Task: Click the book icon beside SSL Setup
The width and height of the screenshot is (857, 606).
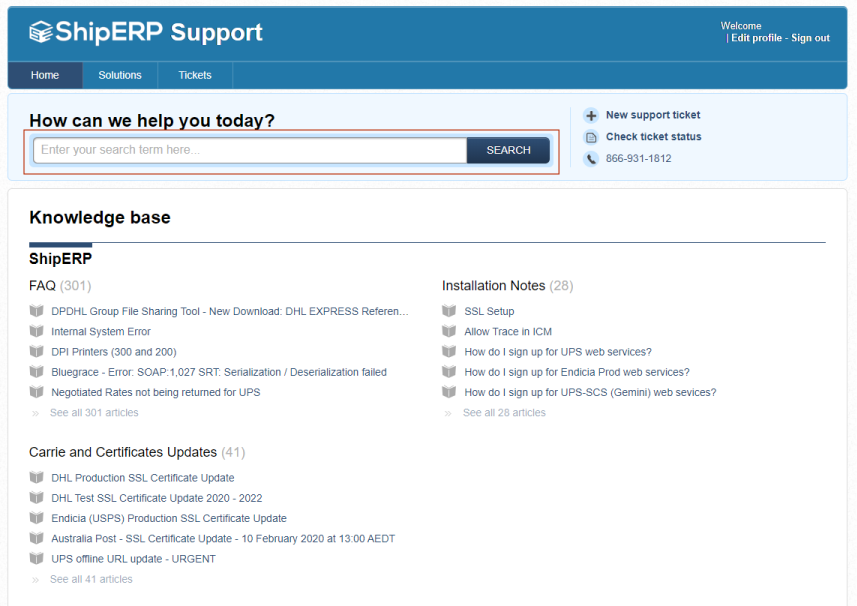Action: point(448,311)
